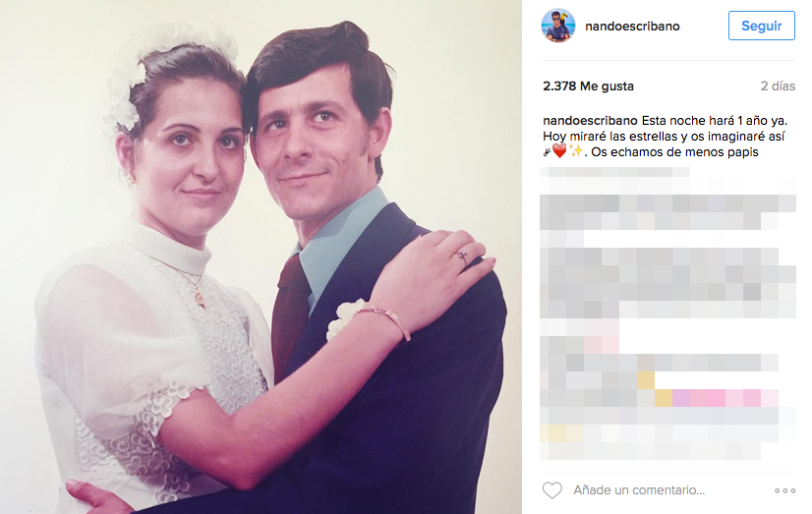Open the 2 días timestamp link
The height and width of the screenshot is (514, 812).
(x=778, y=86)
